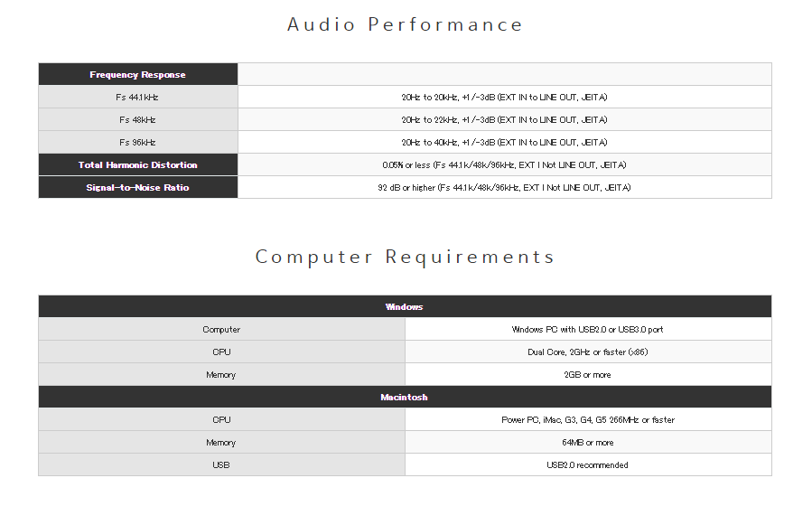The height and width of the screenshot is (525, 812).
Task: Click the 2GB or more memory value
Action: [588, 375]
